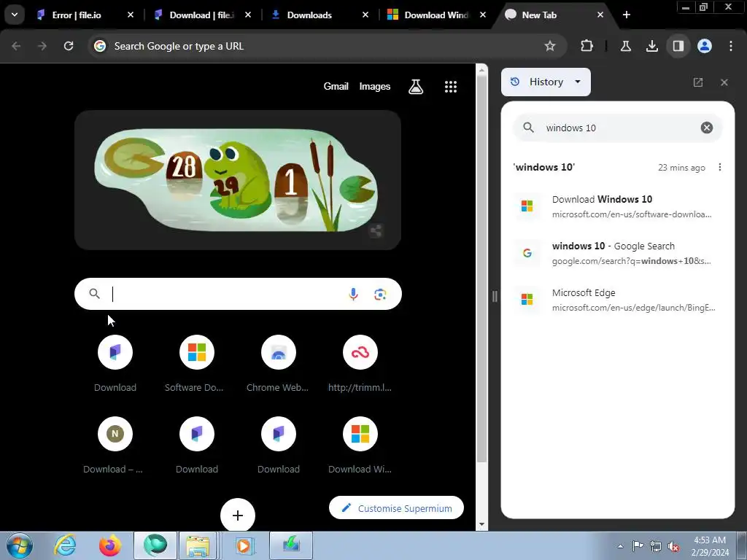747x560 pixels.
Task: Open the Chrome Web... shortcut
Action: [x=278, y=364]
